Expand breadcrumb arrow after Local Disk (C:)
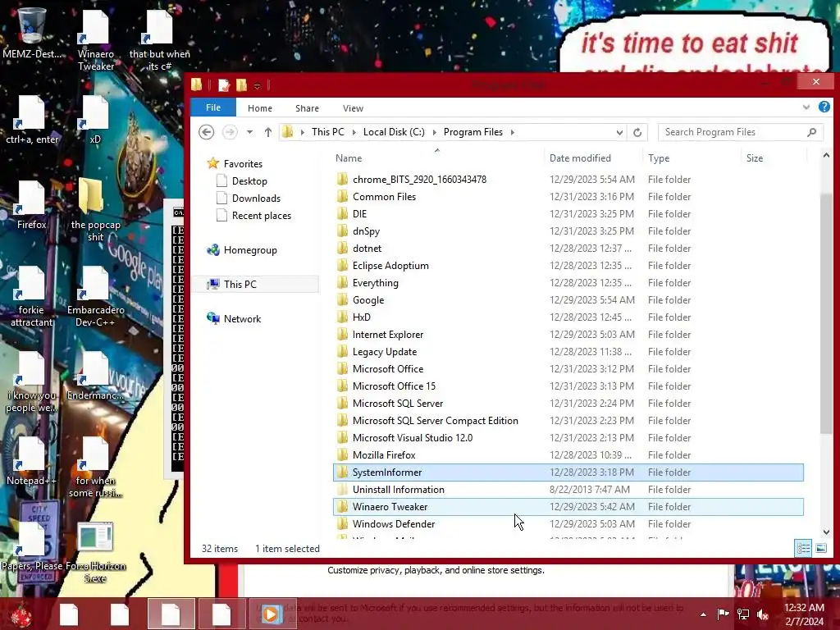Image resolution: width=840 pixels, height=630 pixels. tap(434, 132)
